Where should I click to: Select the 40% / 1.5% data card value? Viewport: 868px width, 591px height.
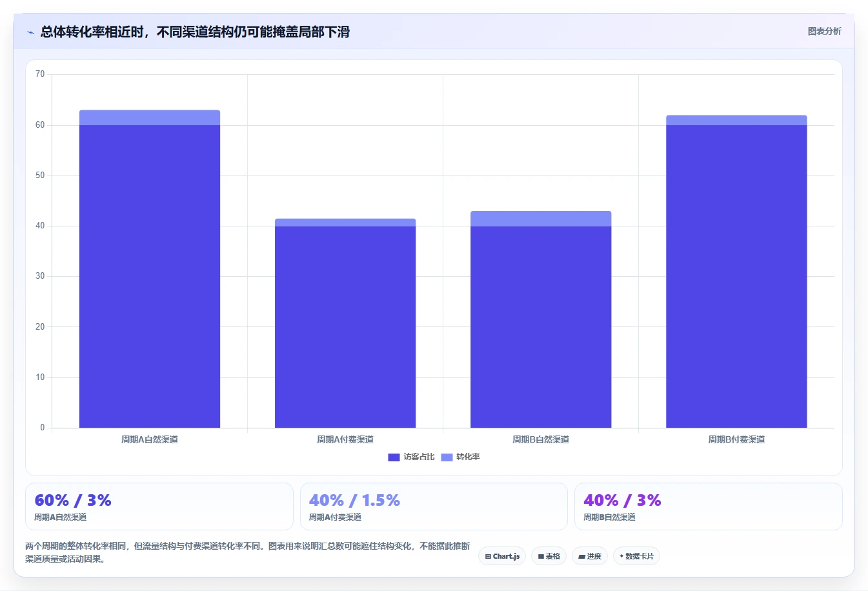pyautogui.click(x=354, y=500)
